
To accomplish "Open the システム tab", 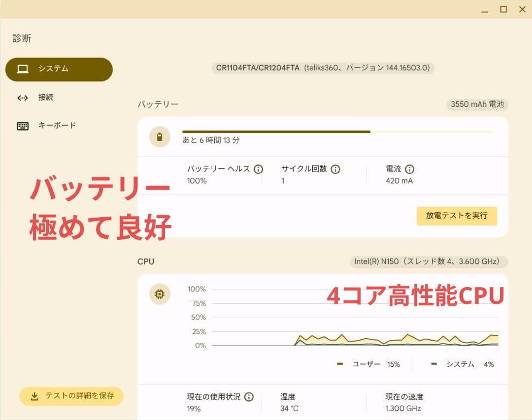I will click(x=59, y=69).
